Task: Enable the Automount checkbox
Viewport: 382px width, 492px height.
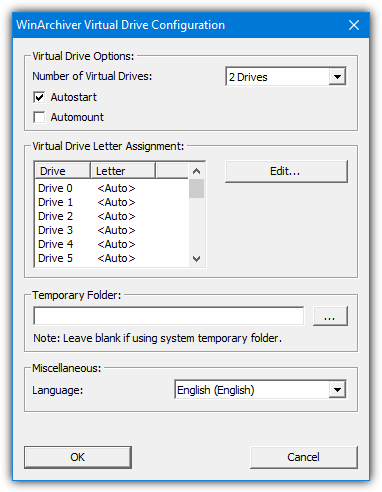Action: [x=39, y=117]
